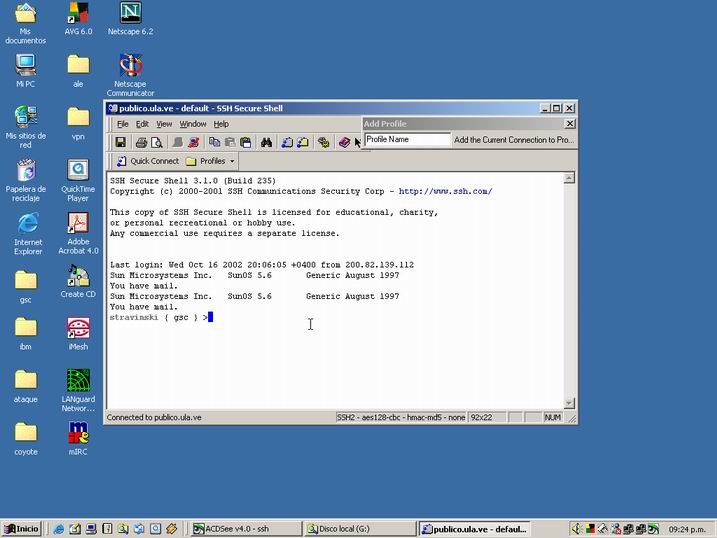Select the QuickTime Player desktop icon
Screen dimensions: 717x538
click(x=78, y=180)
